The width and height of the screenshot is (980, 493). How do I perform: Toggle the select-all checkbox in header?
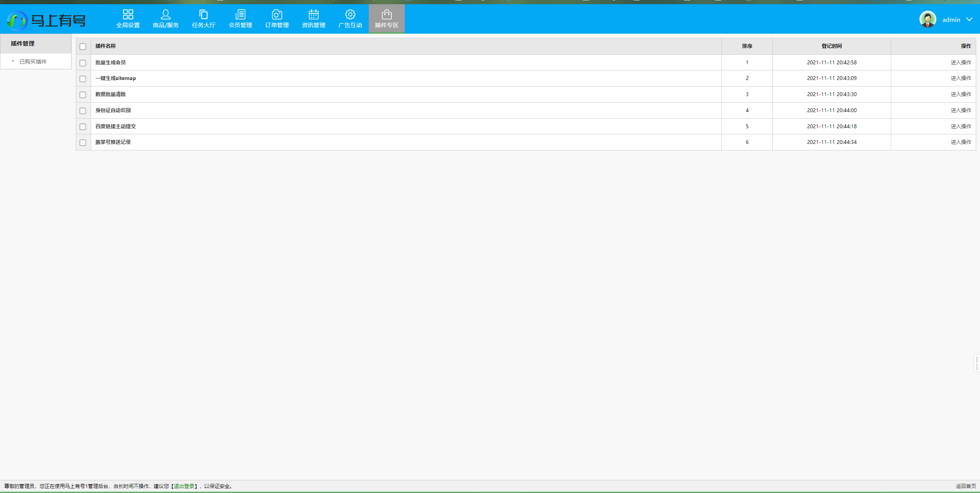(x=83, y=46)
